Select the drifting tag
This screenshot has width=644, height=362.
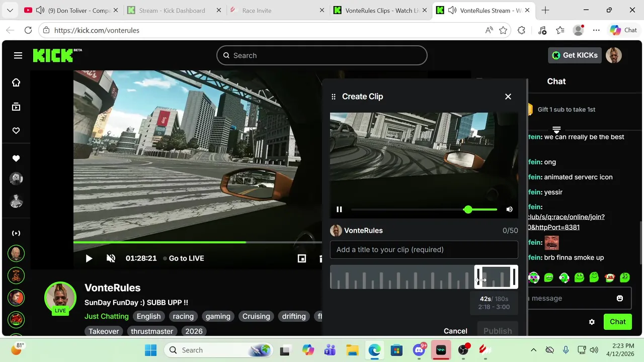click(x=294, y=316)
